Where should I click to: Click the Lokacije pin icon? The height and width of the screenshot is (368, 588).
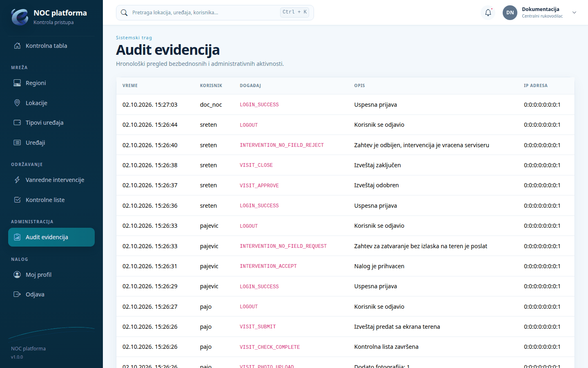tap(17, 103)
